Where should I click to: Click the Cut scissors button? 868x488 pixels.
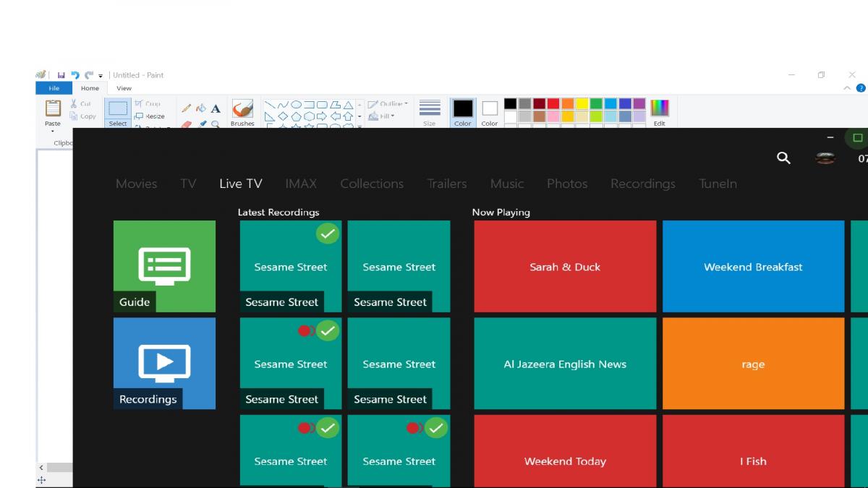pyautogui.click(x=80, y=104)
